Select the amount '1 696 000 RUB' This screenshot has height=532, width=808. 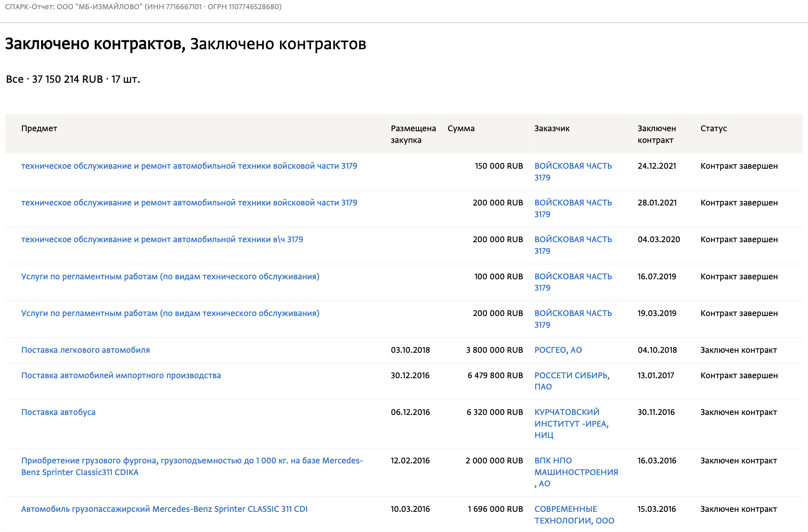coord(495,509)
